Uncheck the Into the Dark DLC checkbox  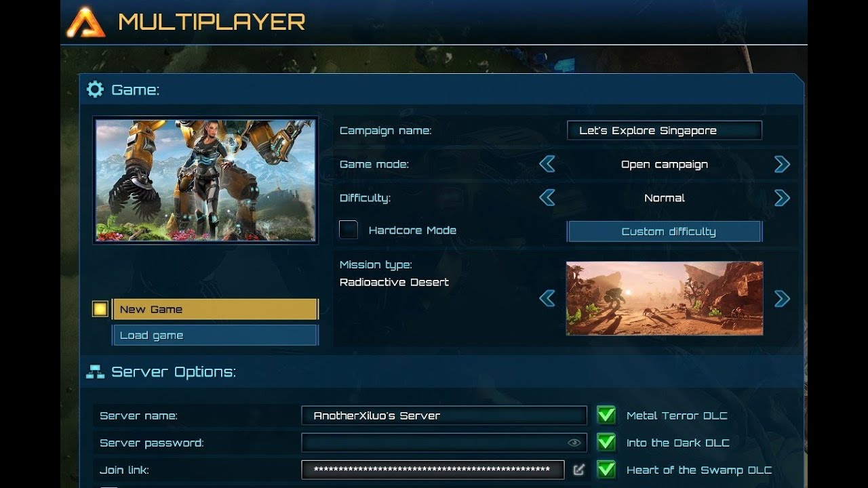(x=606, y=442)
